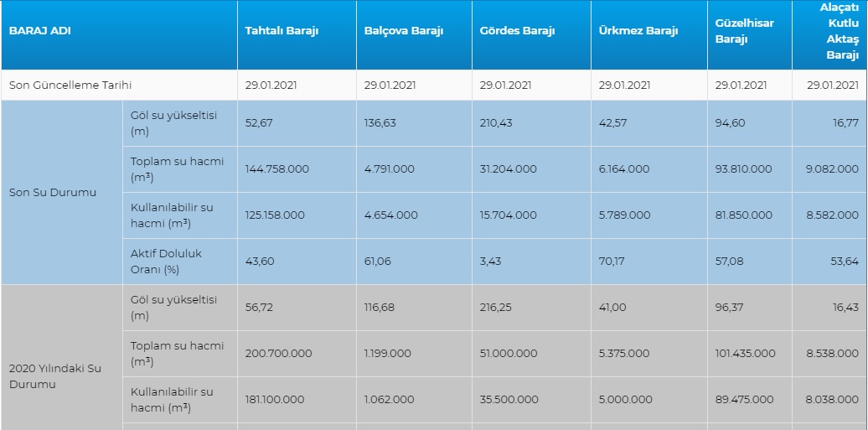Image resolution: width=868 pixels, height=430 pixels.
Task: Click Güzelhisar's 93.810.000 volume value
Action: pos(743,168)
